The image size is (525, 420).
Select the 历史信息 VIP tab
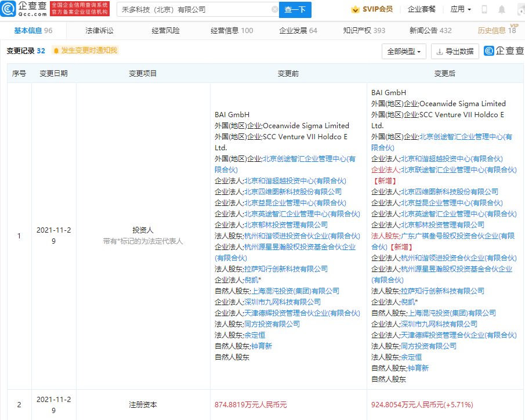(x=498, y=30)
